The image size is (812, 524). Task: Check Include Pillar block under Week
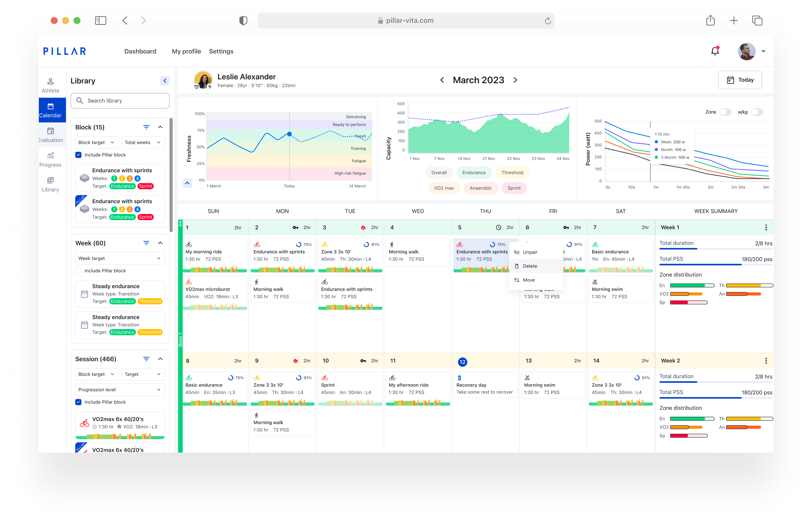point(78,271)
